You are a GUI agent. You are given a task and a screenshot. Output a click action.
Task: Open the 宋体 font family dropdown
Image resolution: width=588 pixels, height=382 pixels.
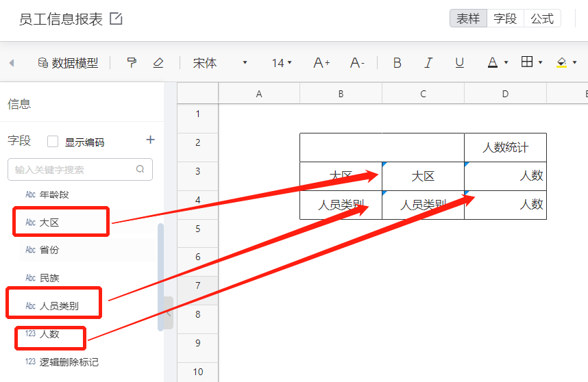tap(220, 62)
